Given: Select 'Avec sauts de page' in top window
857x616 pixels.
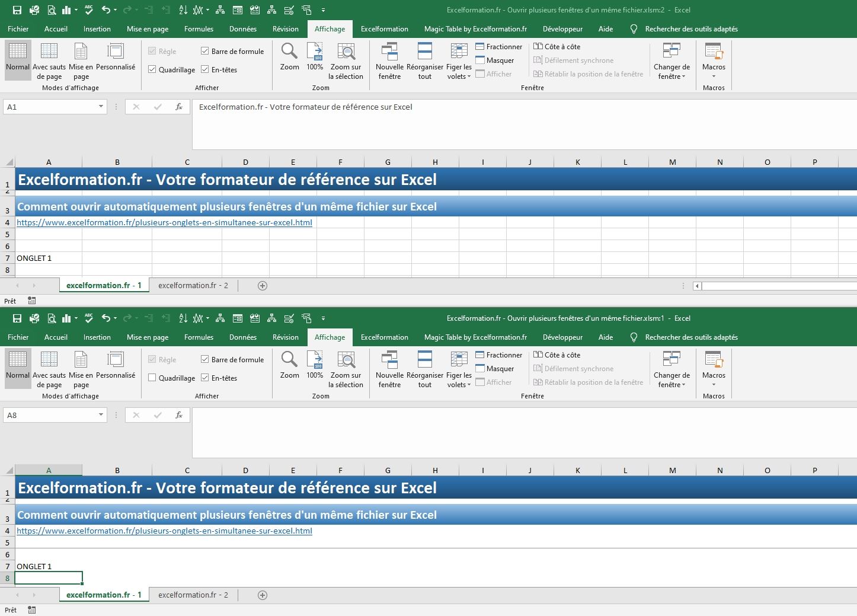Looking at the screenshot, I should click(x=49, y=61).
